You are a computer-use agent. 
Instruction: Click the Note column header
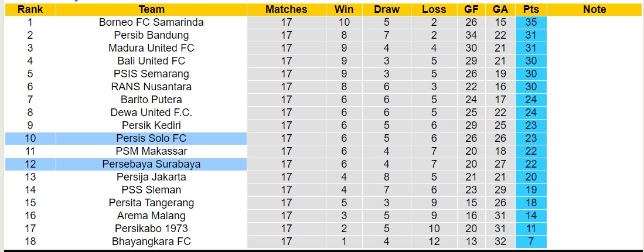click(x=595, y=9)
